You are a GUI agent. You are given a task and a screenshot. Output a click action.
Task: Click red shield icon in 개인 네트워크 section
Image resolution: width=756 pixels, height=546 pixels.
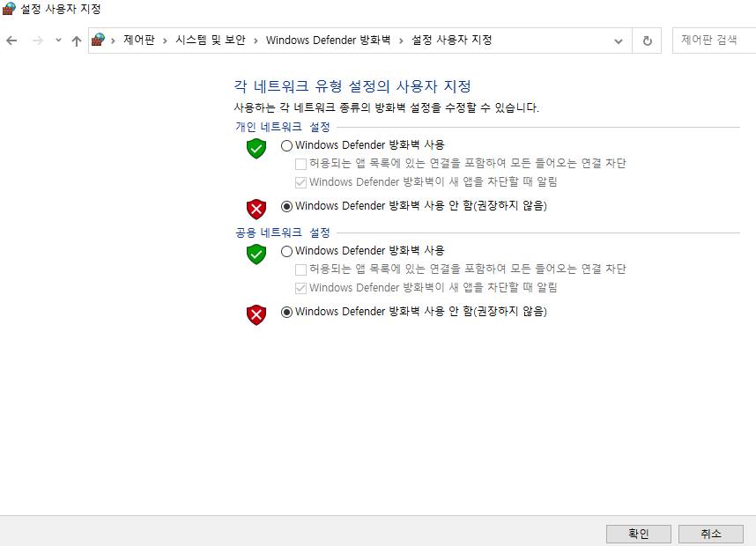click(256, 209)
